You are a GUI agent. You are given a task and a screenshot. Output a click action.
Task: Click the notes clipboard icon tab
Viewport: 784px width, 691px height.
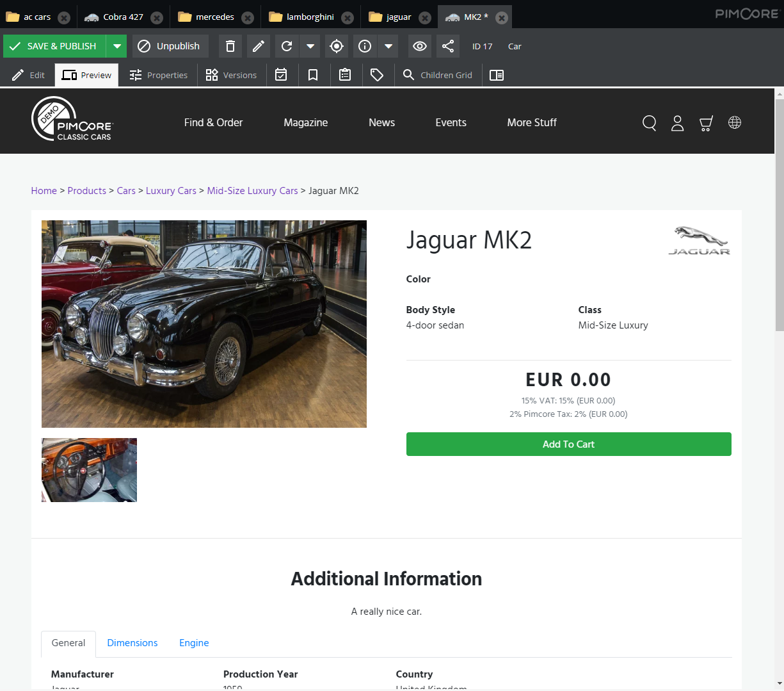click(x=345, y=75)
